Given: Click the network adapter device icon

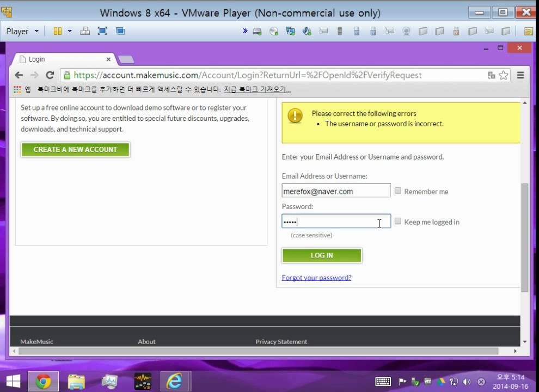Looking at the screenshot, I should (x=291, y=32).
